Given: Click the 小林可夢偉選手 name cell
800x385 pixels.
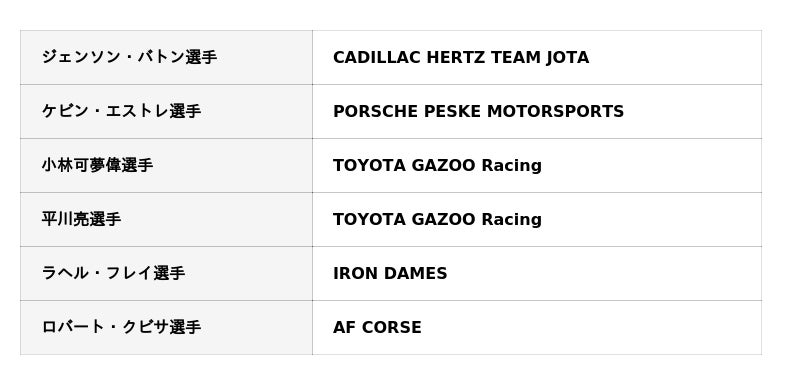Looking at the screenshot, I should (x=166, y=165).
